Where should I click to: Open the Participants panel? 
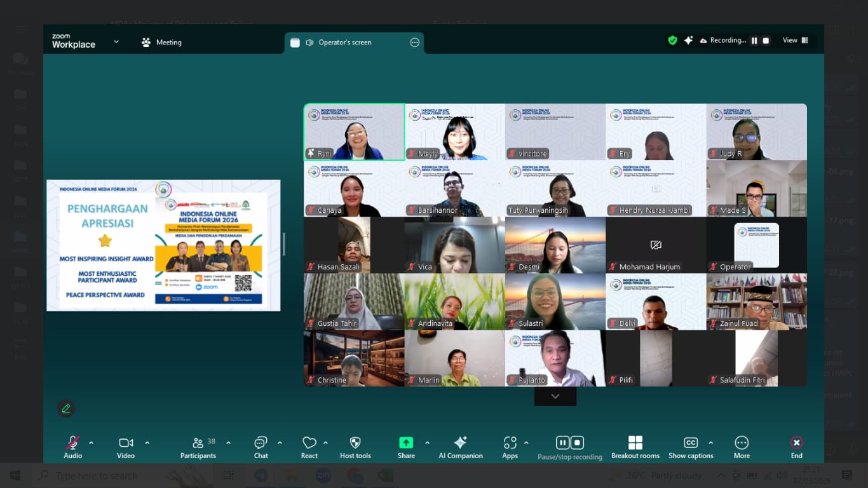(x=198, y=443)
